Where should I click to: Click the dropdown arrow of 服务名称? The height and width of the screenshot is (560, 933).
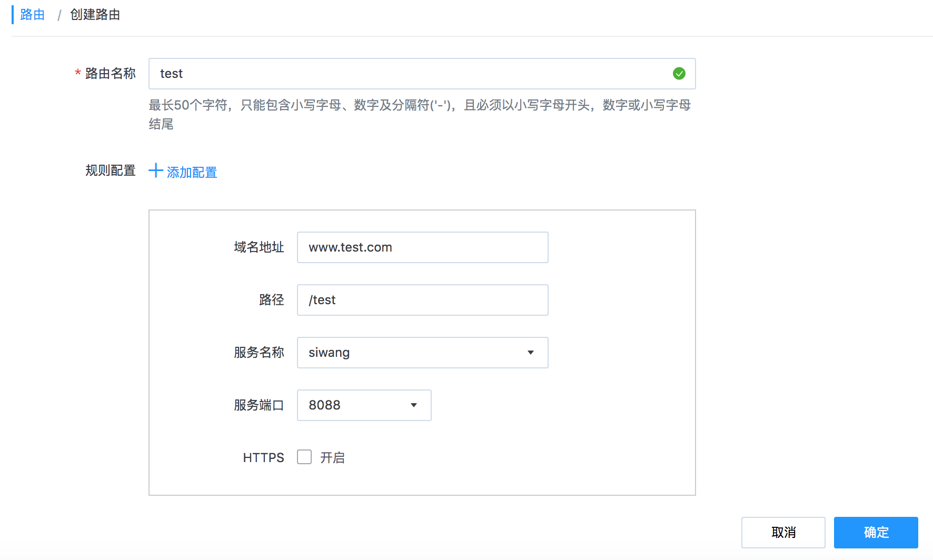[530, 353]
